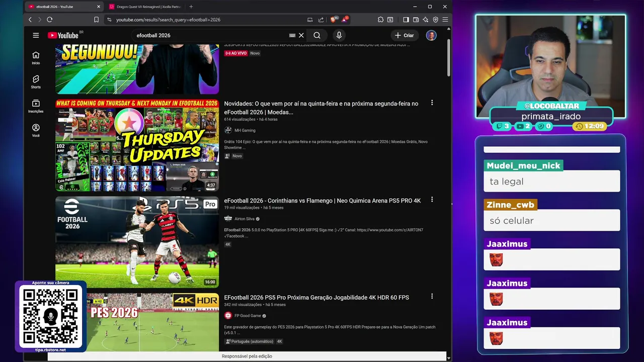The width and height of the screenshot is (644, 362).
Task: Bookmark this page
Action: point(96,20)
